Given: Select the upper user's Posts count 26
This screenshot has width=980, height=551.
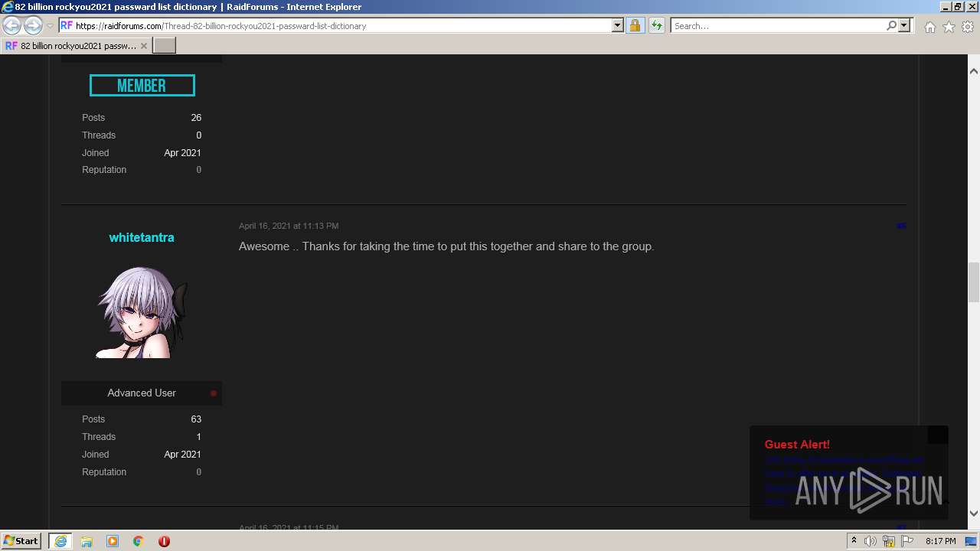Looking at the screenshot, I should click(196, 118).
